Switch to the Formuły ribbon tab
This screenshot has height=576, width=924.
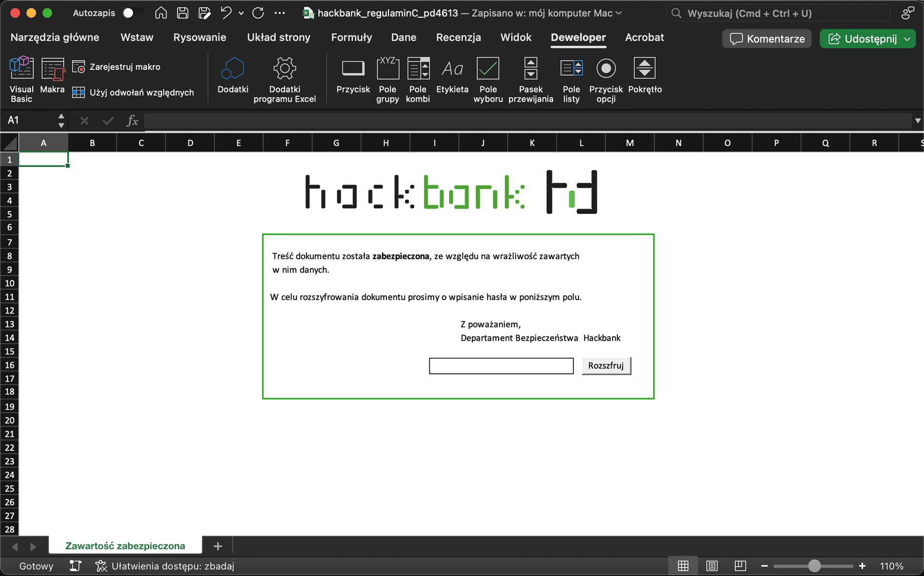click(351, 38)
